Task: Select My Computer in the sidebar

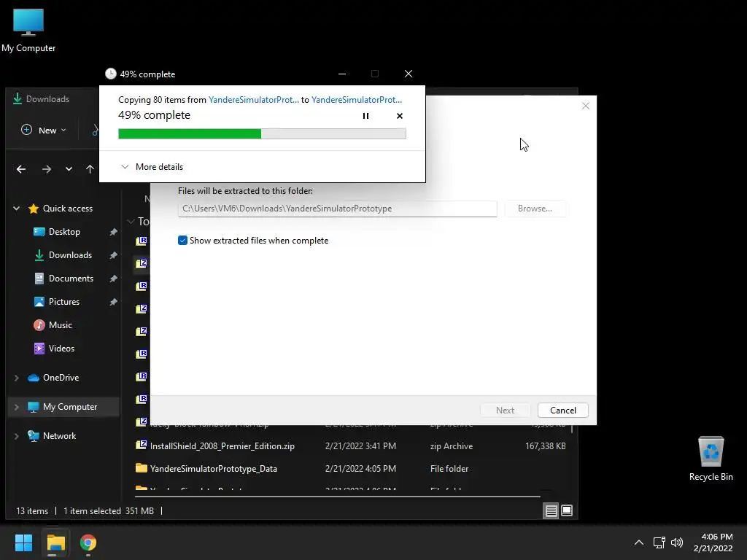Action: [69, 407]
